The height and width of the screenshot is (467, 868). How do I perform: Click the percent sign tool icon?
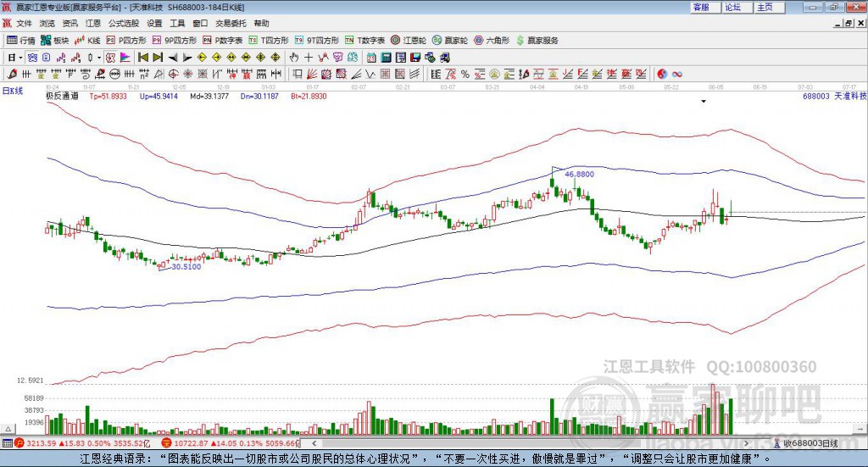[465, 74]
